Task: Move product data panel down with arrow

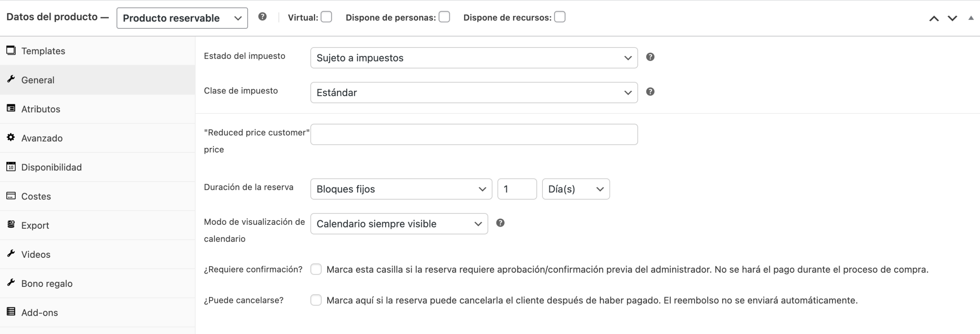Action: pos(952,18)
